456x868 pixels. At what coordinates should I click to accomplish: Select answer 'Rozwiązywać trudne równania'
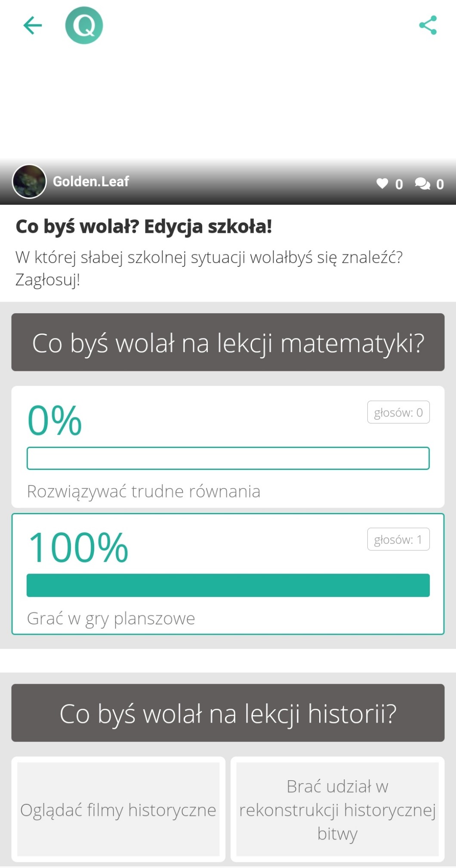click(x=144, y=491)
